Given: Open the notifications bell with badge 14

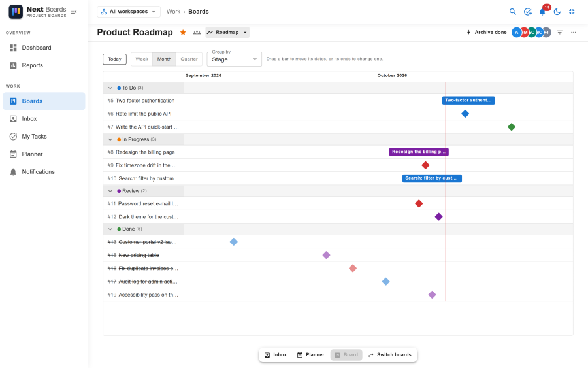Looking at the screenshot, I should tap(543, 12).
